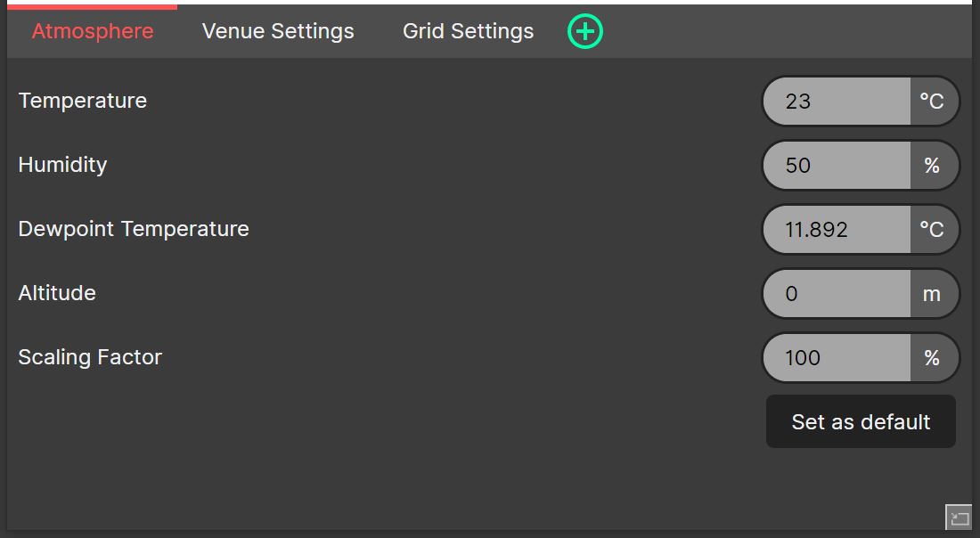The height and width of the screenshot is (538, 980).
Task: Switch to the Venue Settings tab
Action: point(278,31)
